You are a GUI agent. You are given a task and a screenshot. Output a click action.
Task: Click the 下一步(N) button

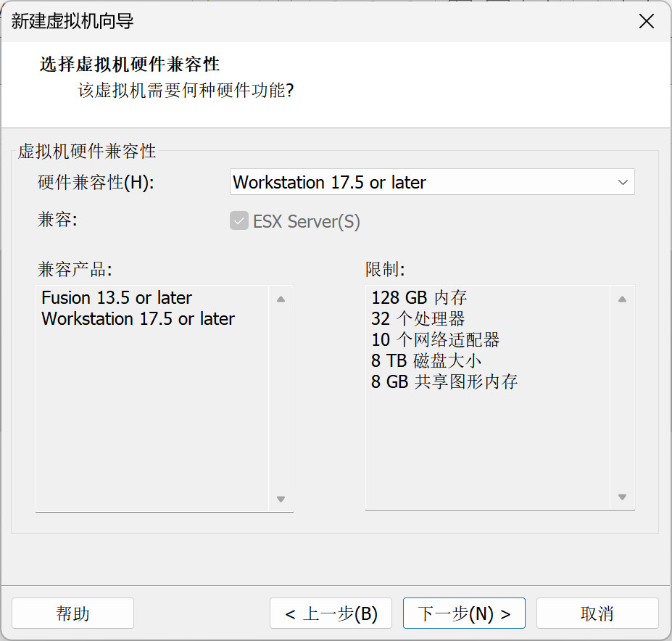tap(464, 613)
